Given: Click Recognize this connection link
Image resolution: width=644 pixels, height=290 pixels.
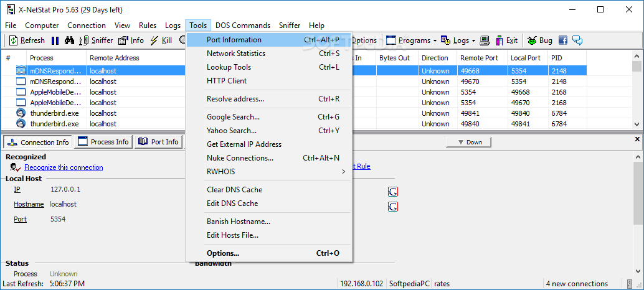Looking at the screenshot, I should tap(64, 167).
